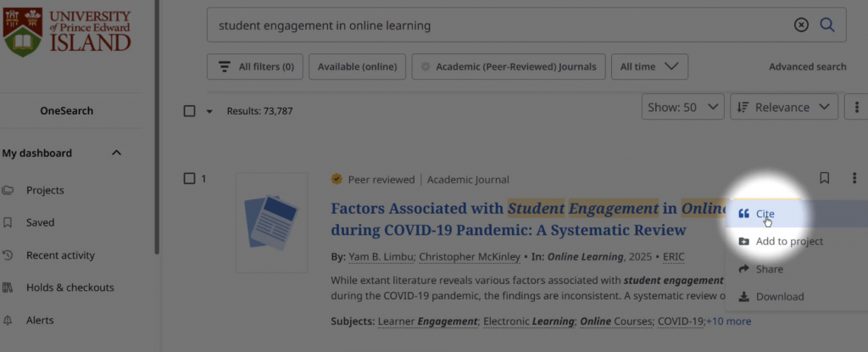This screenshot has height=352, width=868.
Task: Select Cite from the context menu
Action: [x=765, y=214]
